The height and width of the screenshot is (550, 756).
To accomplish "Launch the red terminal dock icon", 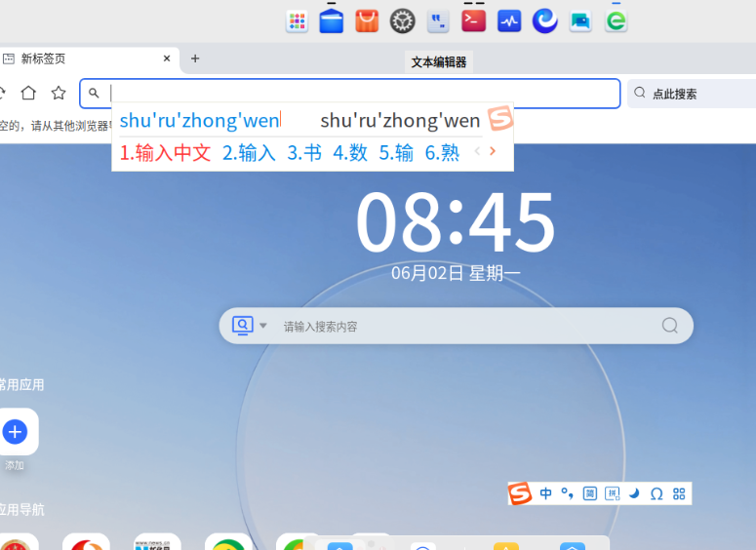I will [473, 20].
